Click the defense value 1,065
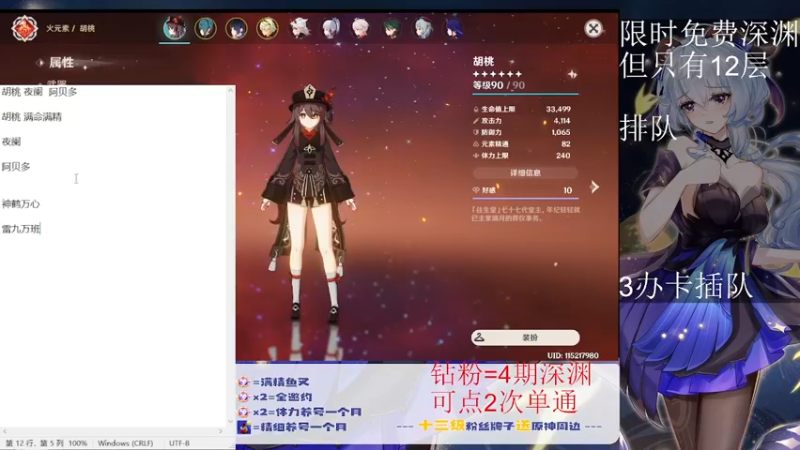 tap(561, 132)
